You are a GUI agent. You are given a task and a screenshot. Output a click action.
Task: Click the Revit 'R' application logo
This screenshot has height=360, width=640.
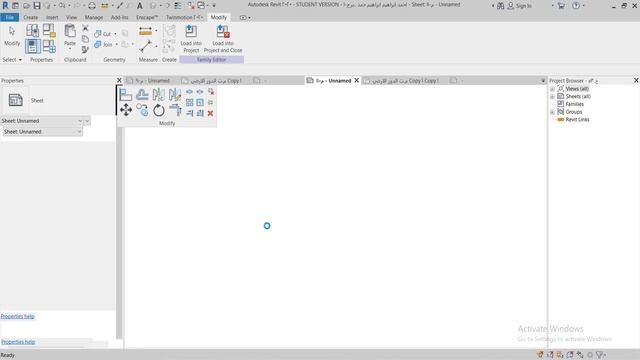click(5, 5)
